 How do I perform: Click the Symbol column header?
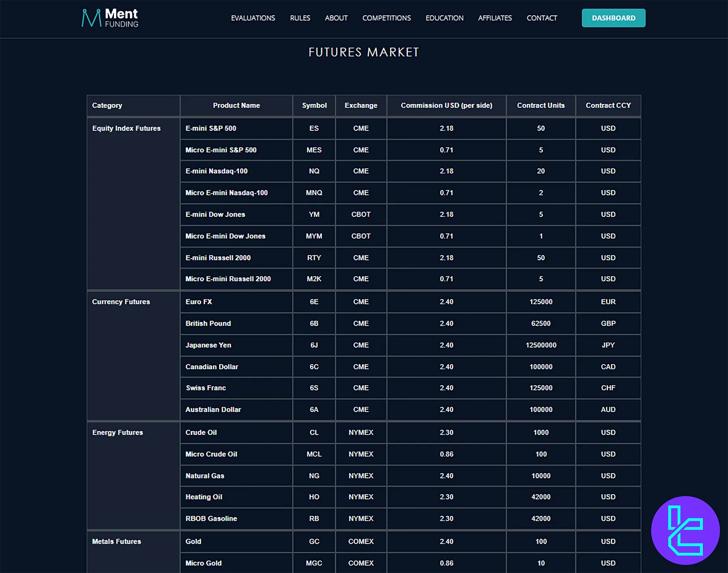coord(314,106)
